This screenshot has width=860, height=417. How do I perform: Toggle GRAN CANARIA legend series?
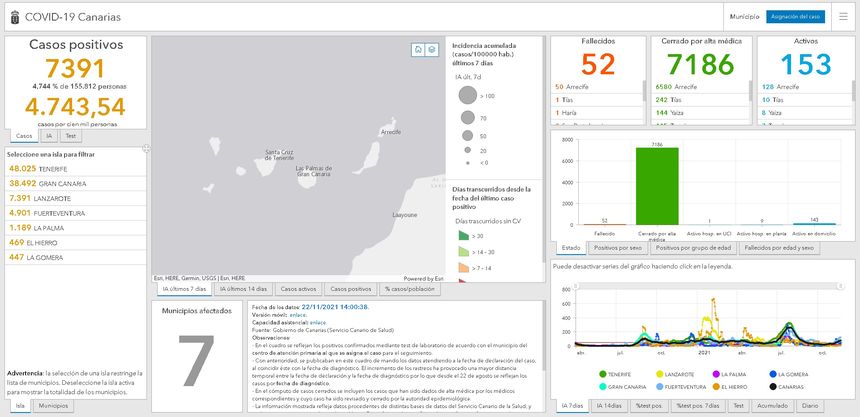pyautogui.click(x=626, y=385)
